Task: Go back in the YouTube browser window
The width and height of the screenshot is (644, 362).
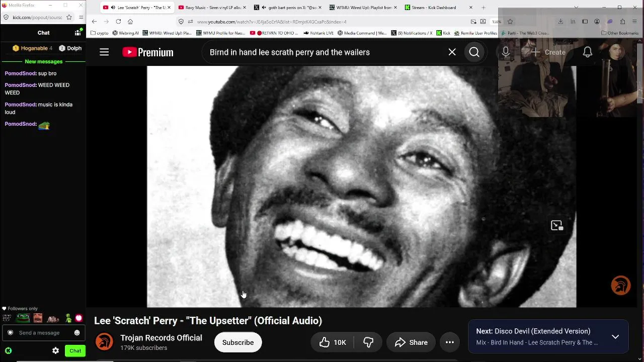Action: (x=94, y=22)
